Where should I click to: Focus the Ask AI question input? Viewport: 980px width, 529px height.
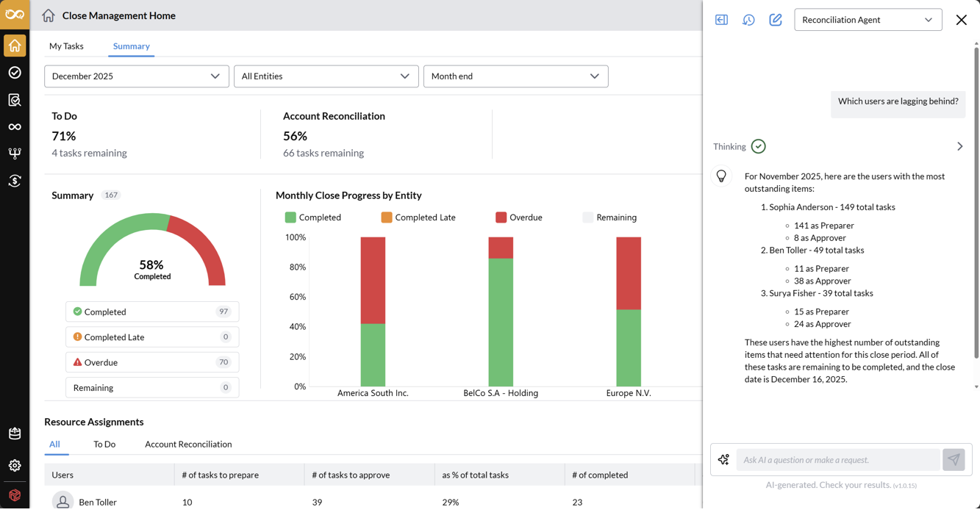(838, 460)
